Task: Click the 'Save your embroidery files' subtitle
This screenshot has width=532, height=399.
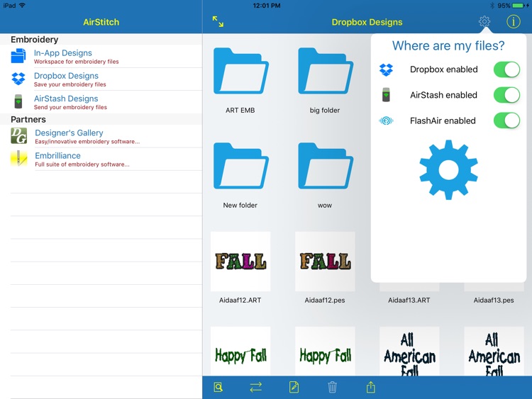Action: [70, 84]
